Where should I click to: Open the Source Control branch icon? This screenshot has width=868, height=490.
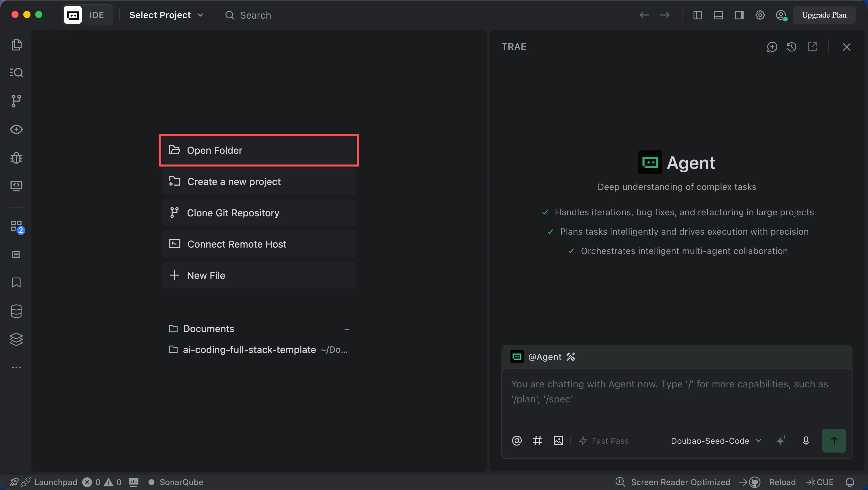(16, 101)
